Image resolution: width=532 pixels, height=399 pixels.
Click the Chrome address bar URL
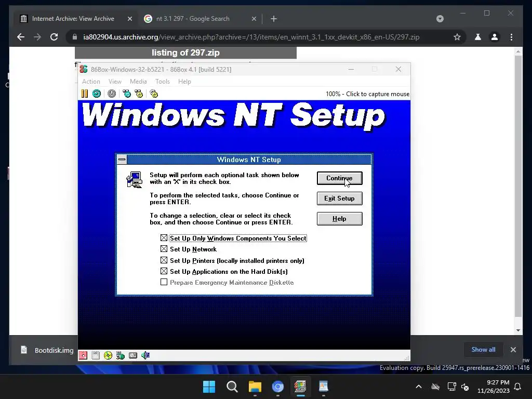[x=251, y=37]
